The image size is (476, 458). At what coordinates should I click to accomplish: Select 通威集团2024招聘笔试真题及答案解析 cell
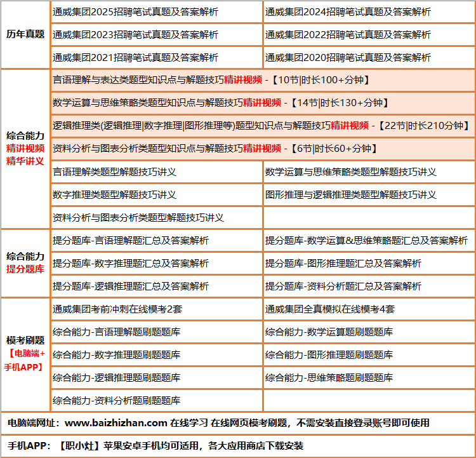click(369, 12)
